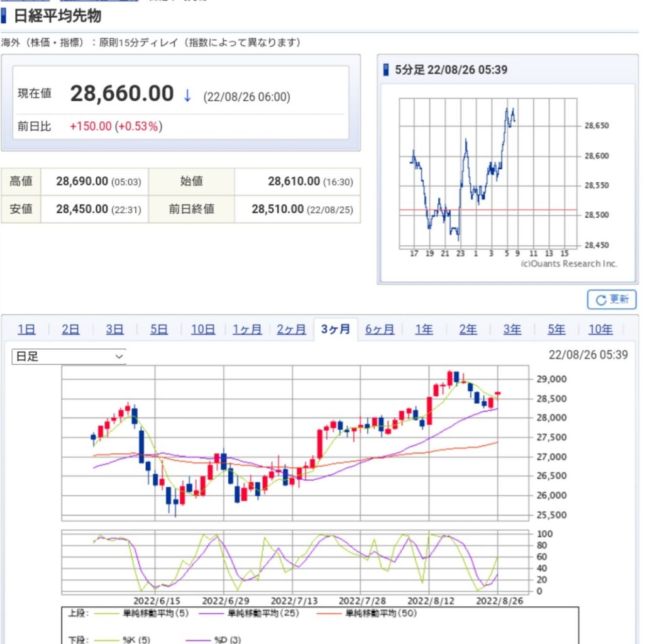Click the %K (5) legend entry
Viewport: 645px width, 644px height.
tap(122, 640)
